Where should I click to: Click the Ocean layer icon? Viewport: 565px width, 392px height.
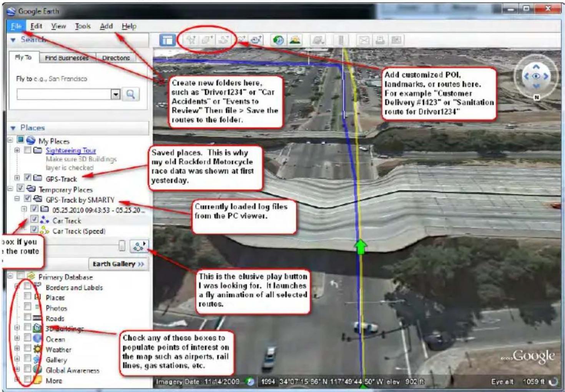(x=37, y=339)
